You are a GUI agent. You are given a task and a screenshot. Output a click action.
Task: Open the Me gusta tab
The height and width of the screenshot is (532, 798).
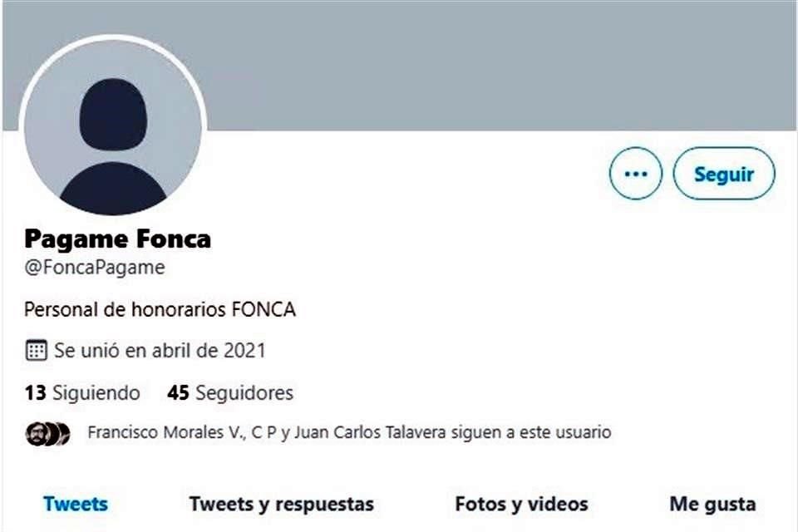point(716,504)
